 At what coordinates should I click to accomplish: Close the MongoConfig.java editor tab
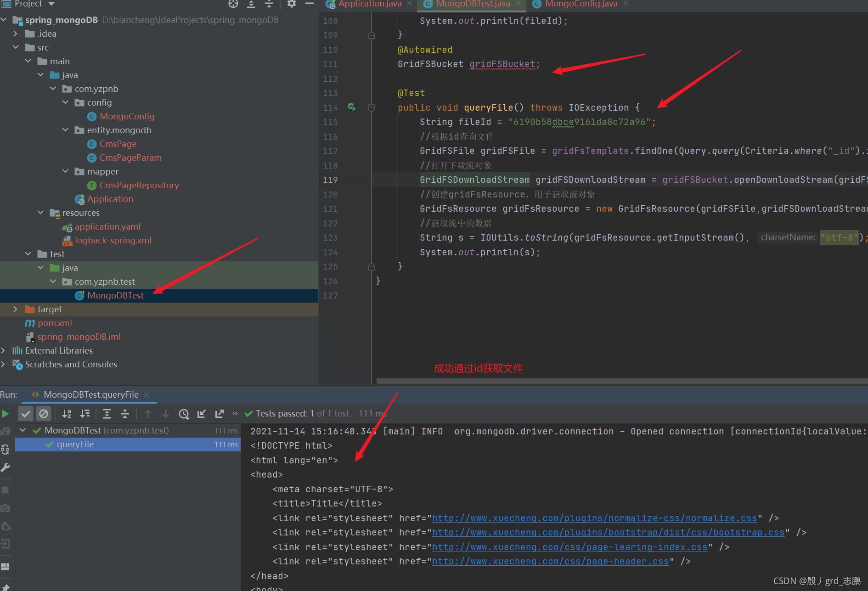coord(626,4)
